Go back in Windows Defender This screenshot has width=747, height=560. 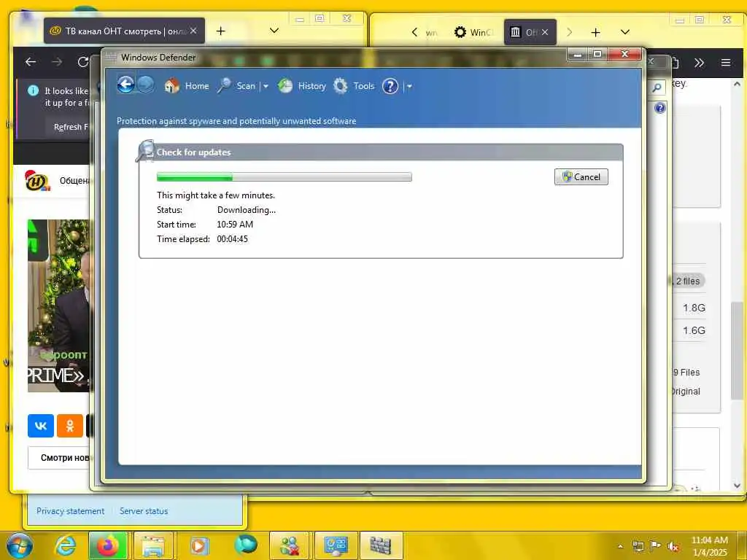(125, 85)
